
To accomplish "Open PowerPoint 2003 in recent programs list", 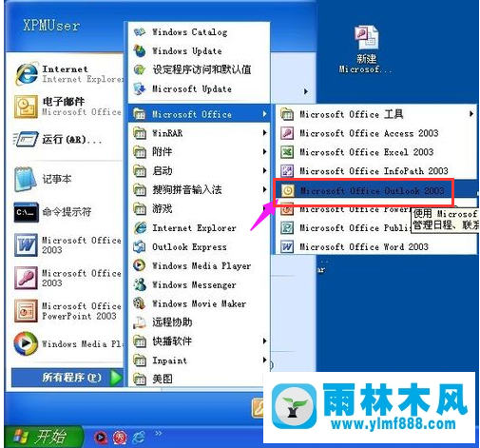I will point(67,311).
